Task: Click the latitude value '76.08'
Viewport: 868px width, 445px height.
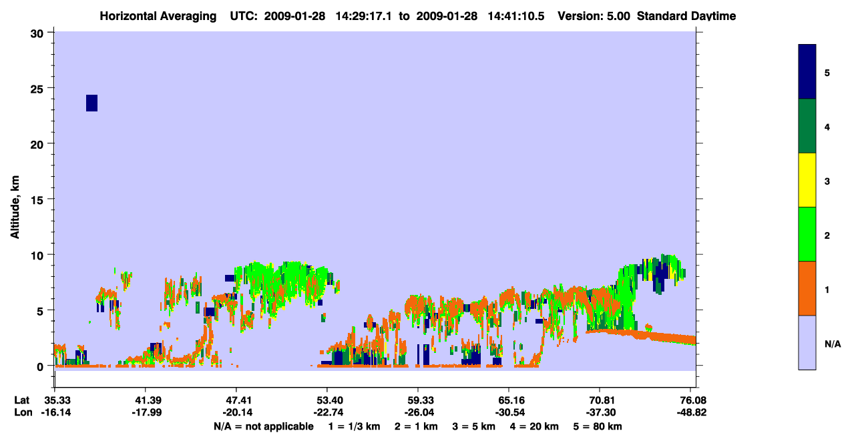Action: click(x=692, y=400)
